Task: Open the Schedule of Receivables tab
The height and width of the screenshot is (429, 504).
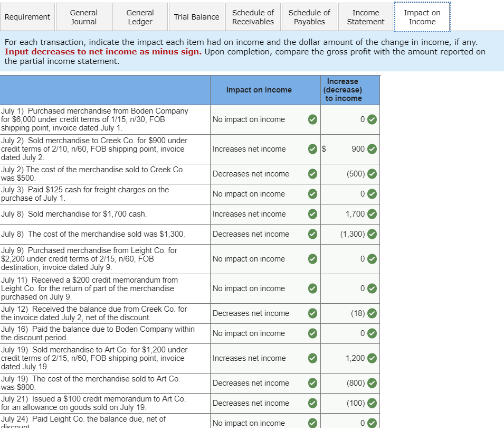Action: (253, 16)
